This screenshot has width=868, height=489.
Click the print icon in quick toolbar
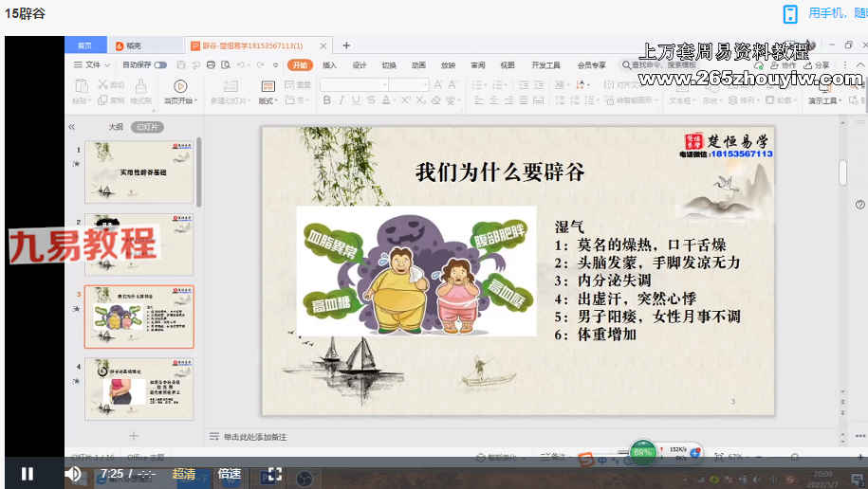coord(211,64)
